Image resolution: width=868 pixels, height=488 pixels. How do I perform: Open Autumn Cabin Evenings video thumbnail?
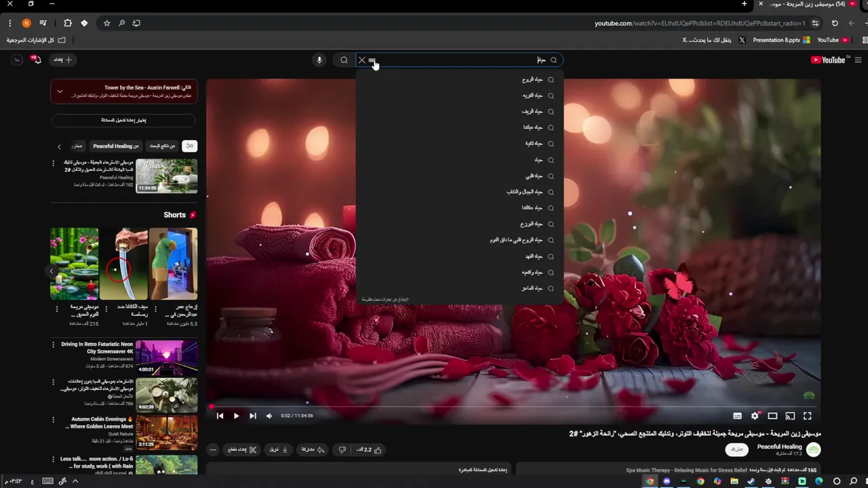tap(167, 432)
